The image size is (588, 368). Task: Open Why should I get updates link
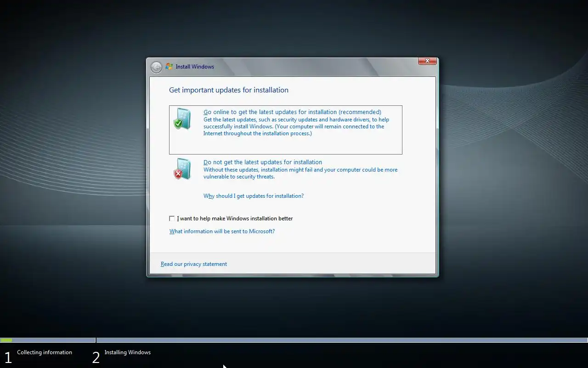click(254, 196)
